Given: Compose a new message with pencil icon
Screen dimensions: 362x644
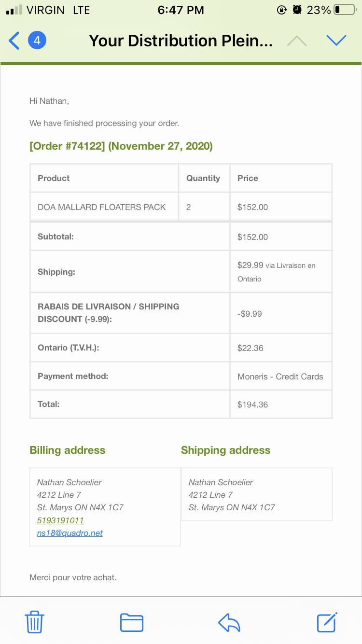Looking at the screenshot, I should point(327,622).
